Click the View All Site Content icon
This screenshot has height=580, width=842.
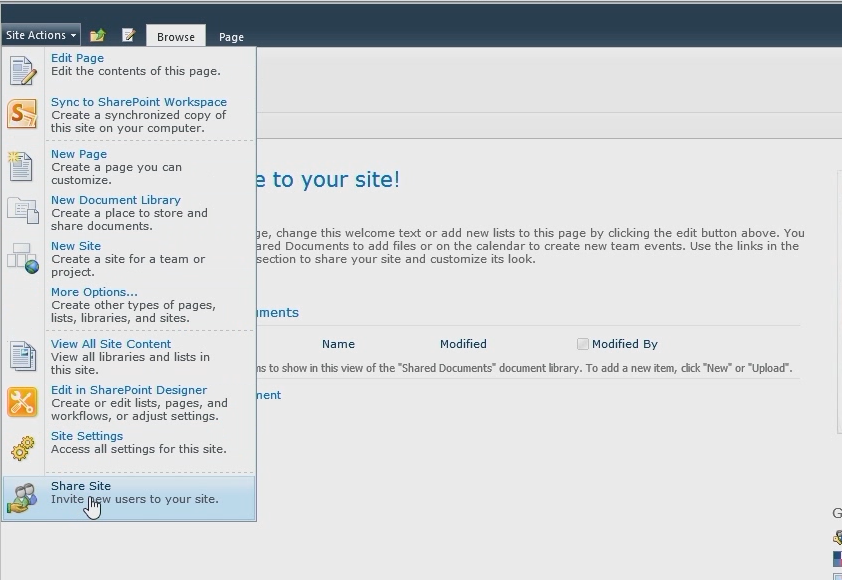[x=23, y=356]
